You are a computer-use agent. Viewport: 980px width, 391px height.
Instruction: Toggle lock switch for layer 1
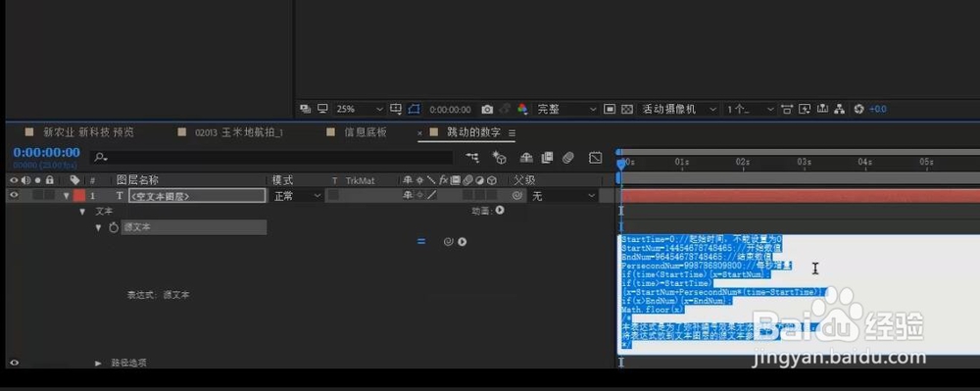[x=49, y=196]
